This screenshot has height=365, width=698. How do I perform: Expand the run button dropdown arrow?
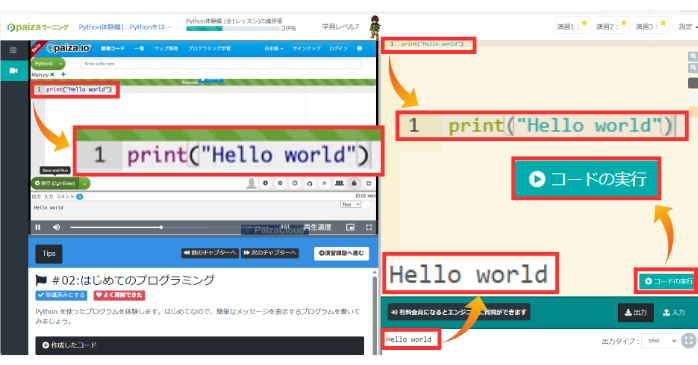click(85, 183)
